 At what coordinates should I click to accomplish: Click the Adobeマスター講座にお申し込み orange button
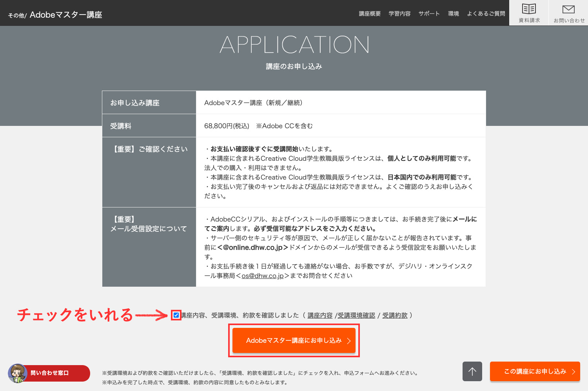tap(294, 340)
